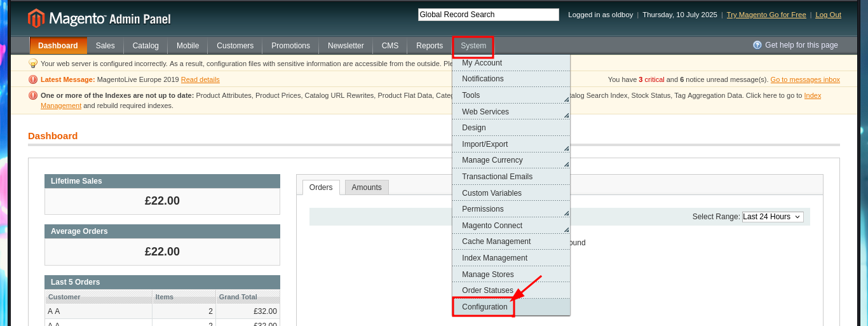Sort by Customer column header
This screenshot has height=326, width=868.
[x=98, y=297]
